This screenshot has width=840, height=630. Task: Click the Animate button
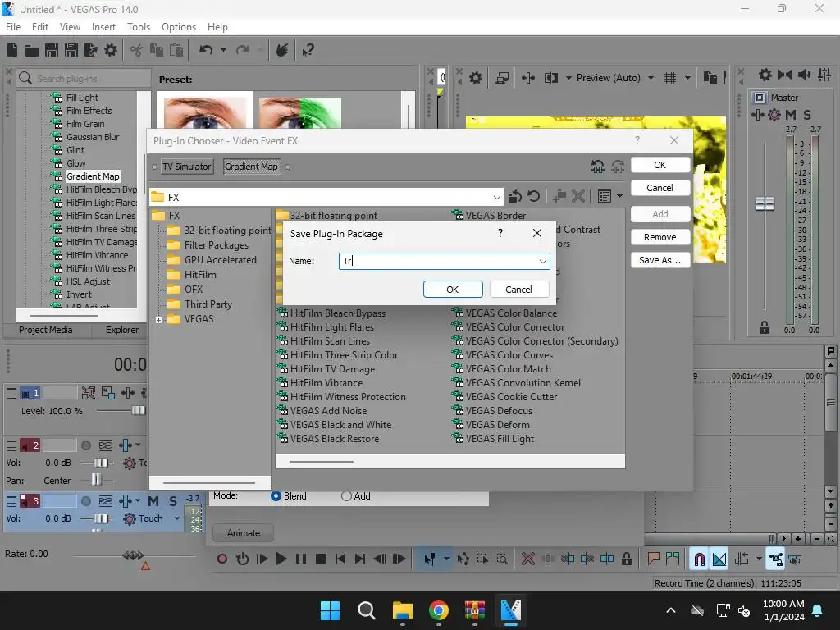click(x=243, y=533)
